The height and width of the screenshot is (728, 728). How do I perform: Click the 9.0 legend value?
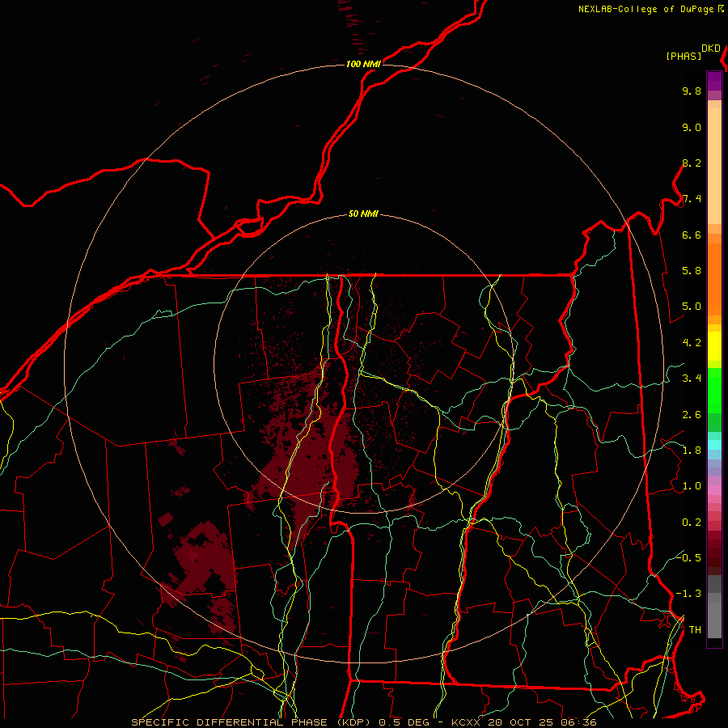(x=692, y=128)
